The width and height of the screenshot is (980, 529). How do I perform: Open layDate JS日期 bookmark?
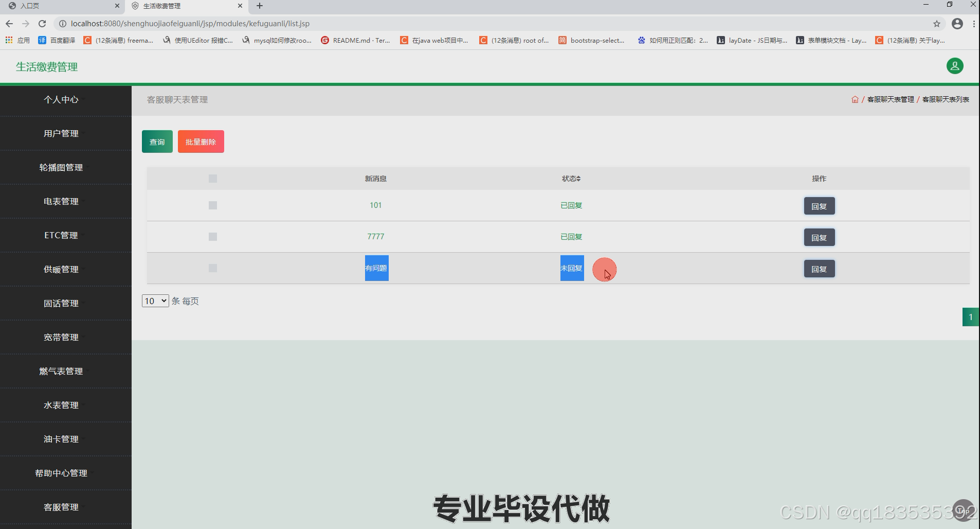[752, 40]
